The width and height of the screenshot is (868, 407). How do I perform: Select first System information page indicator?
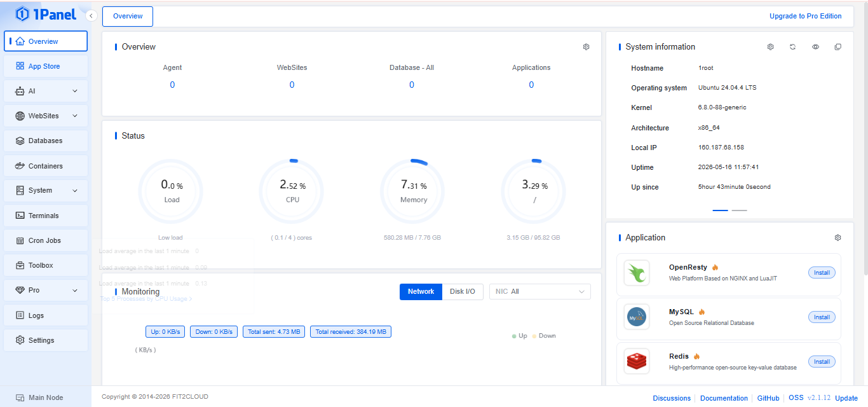point(721,210)
